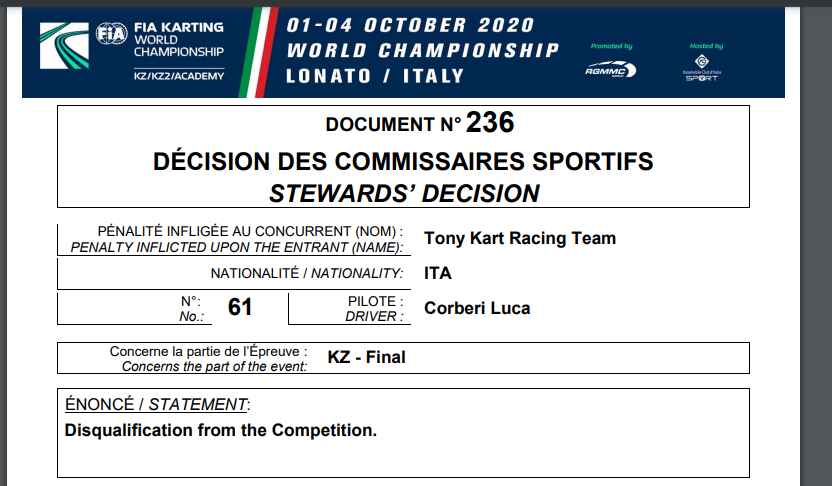Image resolution: width=832 pixels, height=486 pixels.
Task: Click the '01-04 OCTOBER 2020' date text
Action: click(x=410, y=25)
